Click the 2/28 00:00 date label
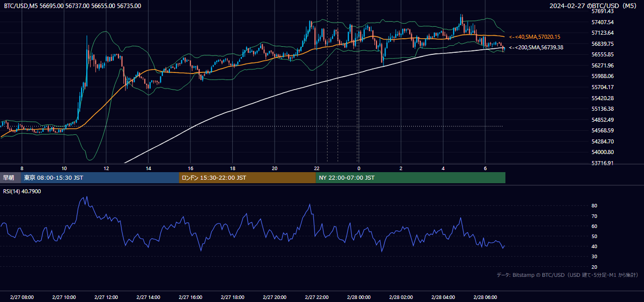Image resolution: width=644 pixels, height=302 pixels. 359,297
